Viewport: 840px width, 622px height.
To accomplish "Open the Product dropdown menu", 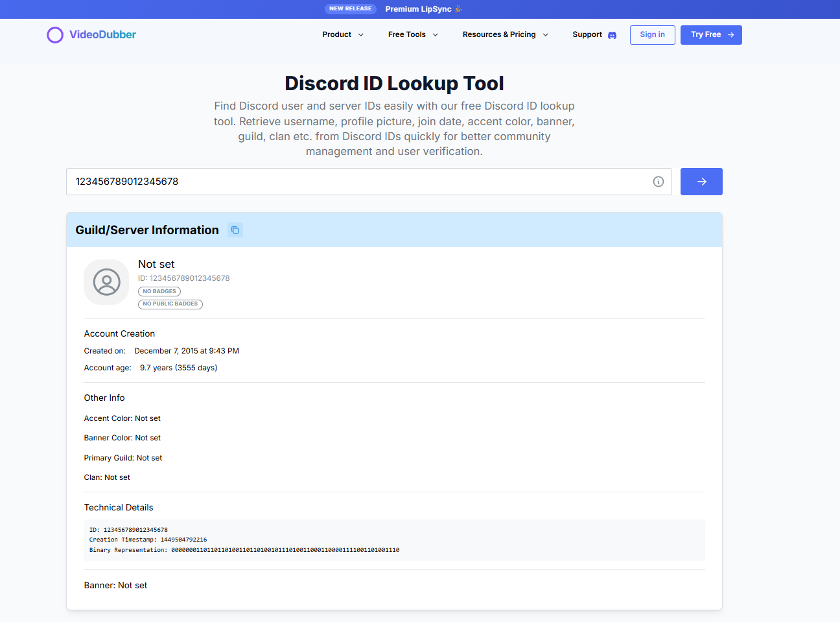I will pos(342,34).
